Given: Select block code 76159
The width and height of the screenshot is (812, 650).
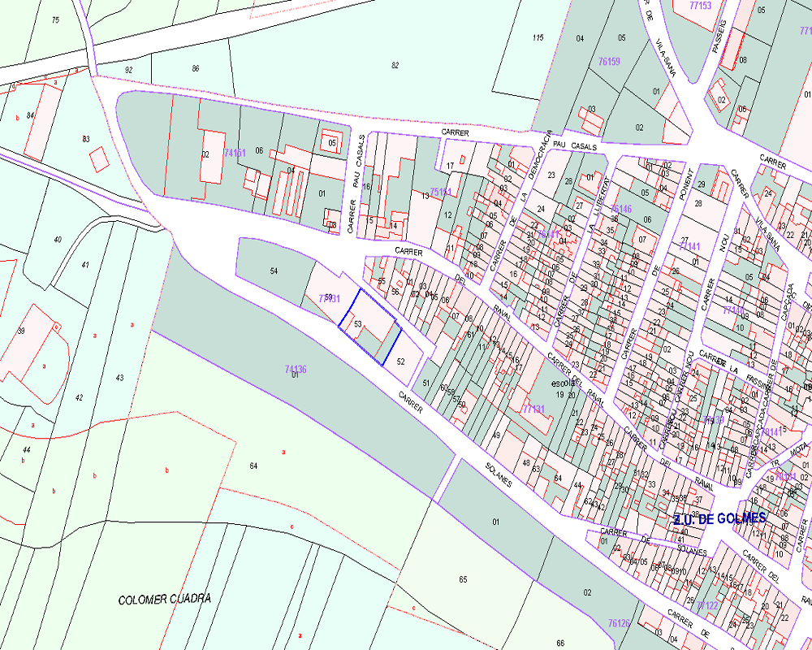Looking at the screenshot, I should (x=609, y=61).
